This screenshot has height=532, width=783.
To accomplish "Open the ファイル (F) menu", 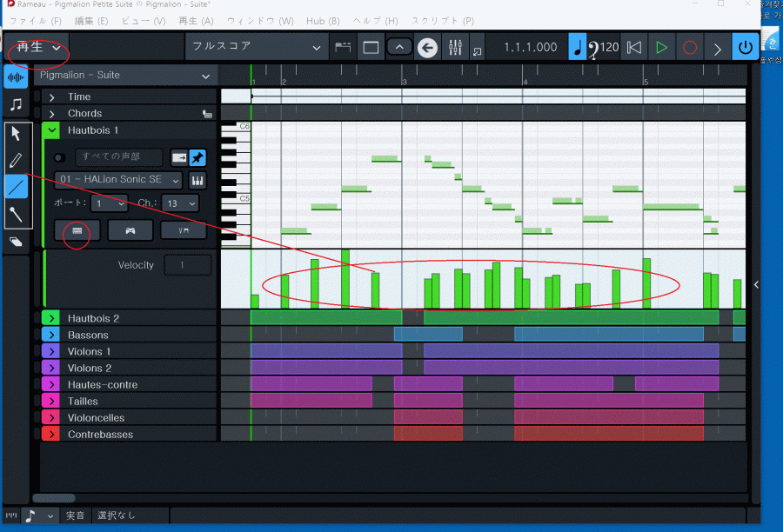I will (x=35, y=21).
